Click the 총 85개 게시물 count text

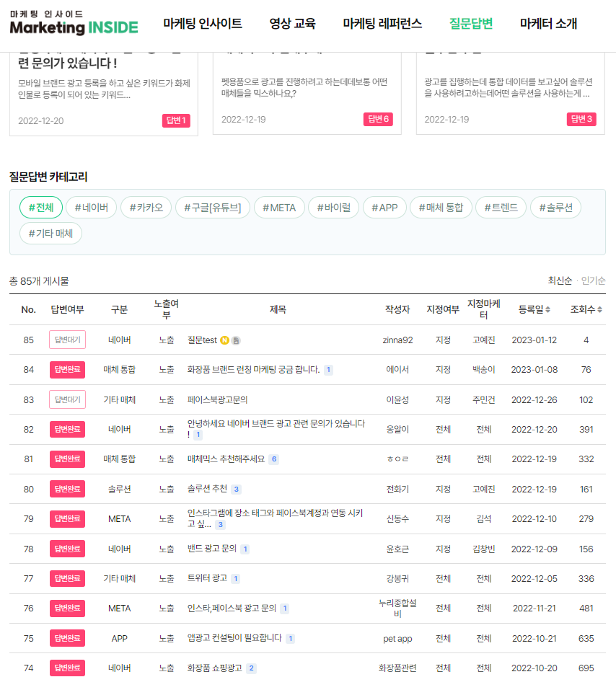(39, 281)
